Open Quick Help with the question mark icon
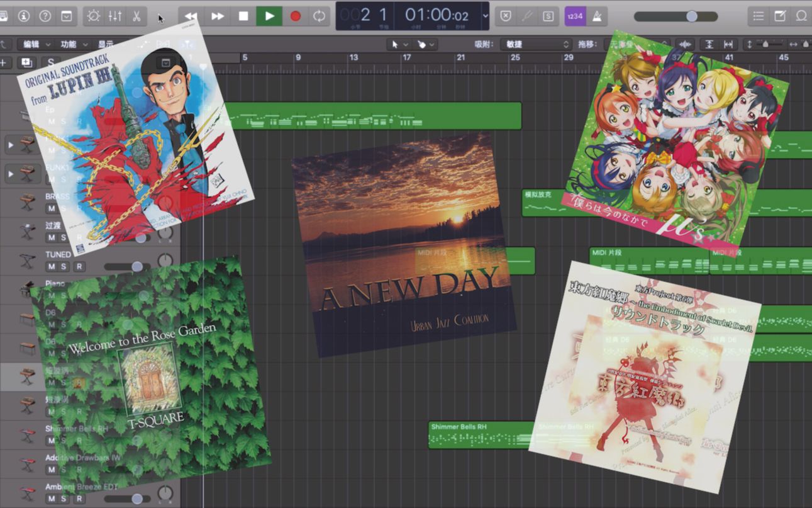 coord(45,16)
